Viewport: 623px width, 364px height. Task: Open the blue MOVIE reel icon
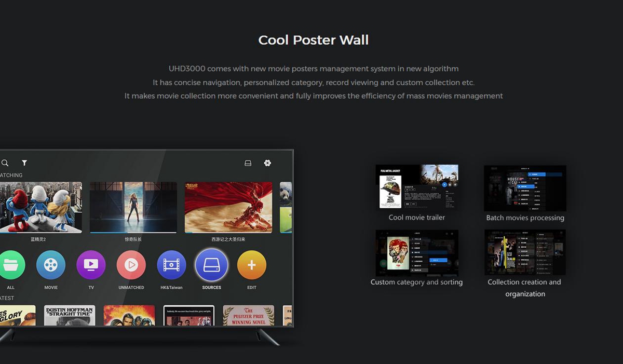pyautogui.click(x=51, y=265)
